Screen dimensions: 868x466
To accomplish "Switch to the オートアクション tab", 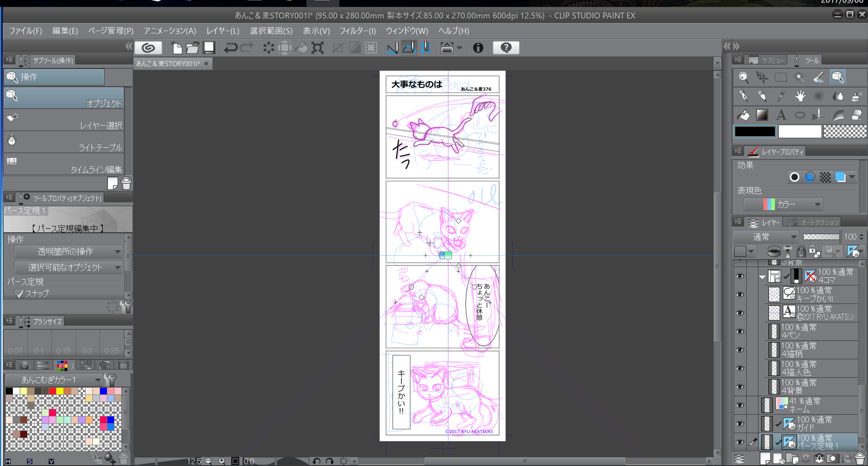I will (814, 222).
